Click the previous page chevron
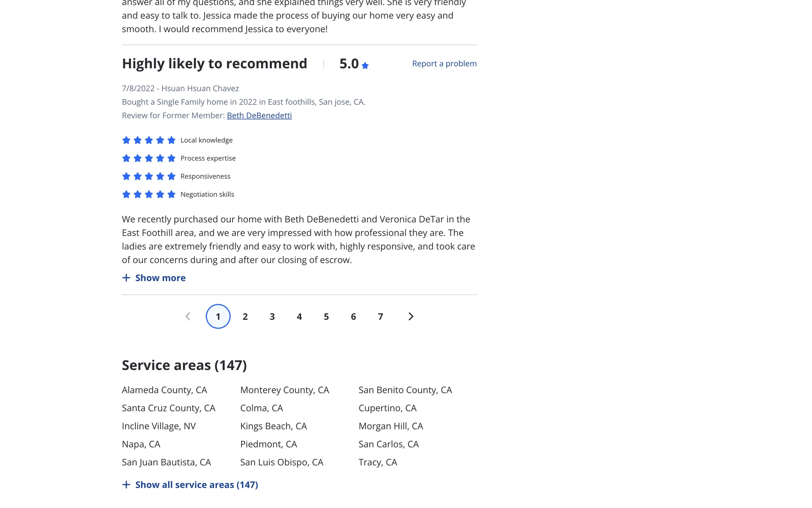The image size is (812, 508). click(188, 317)
